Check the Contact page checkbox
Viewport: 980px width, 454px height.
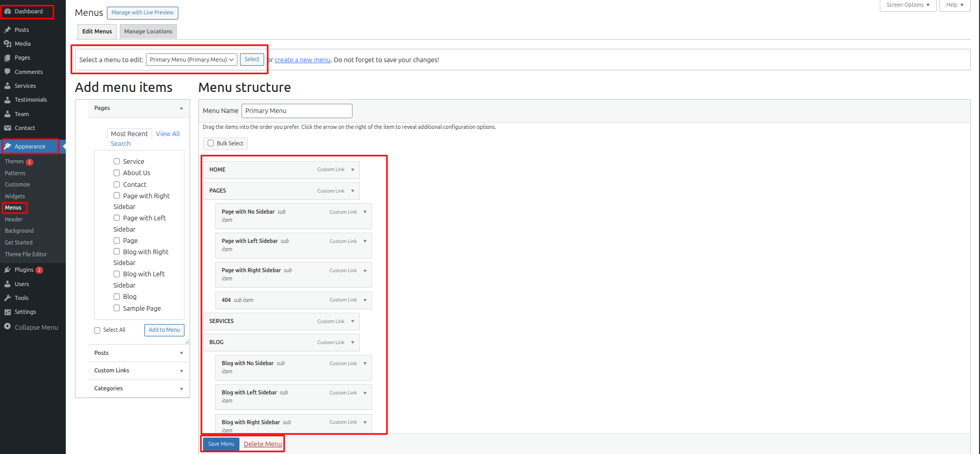click(117, 184)
